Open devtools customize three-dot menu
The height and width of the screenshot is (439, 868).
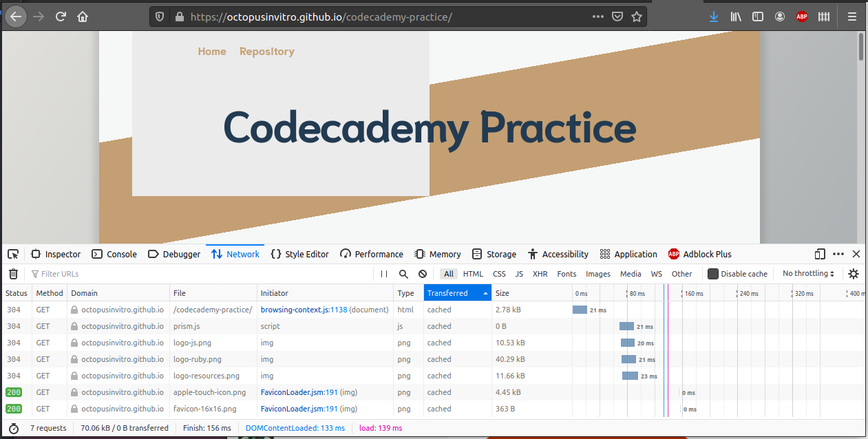838,254
